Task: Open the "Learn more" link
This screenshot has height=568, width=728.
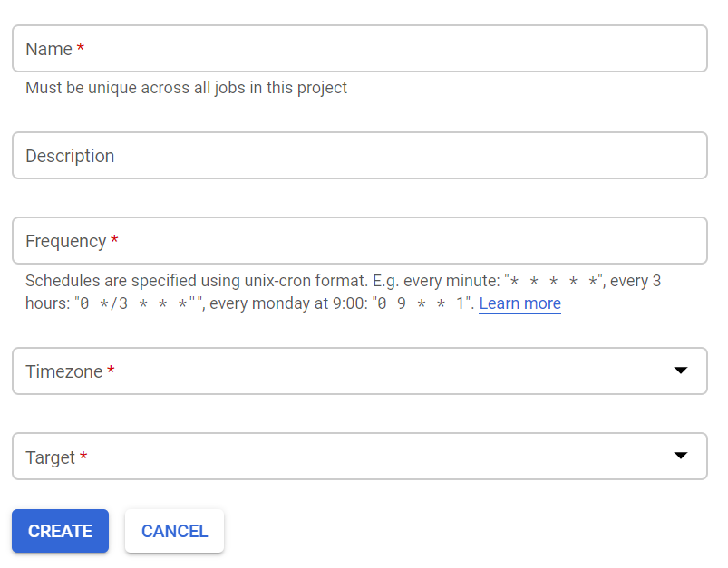Action: pyautogui.click(x=519, y=303)
